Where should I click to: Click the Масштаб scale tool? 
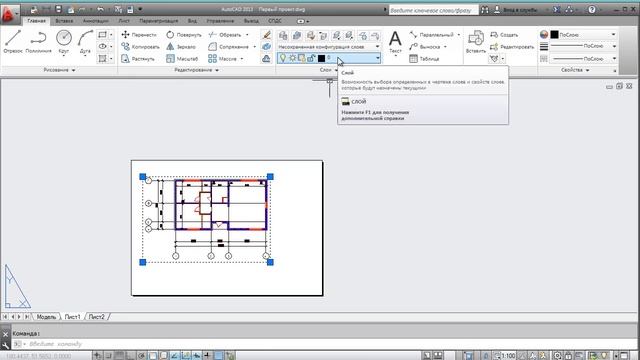click(182, 59)
